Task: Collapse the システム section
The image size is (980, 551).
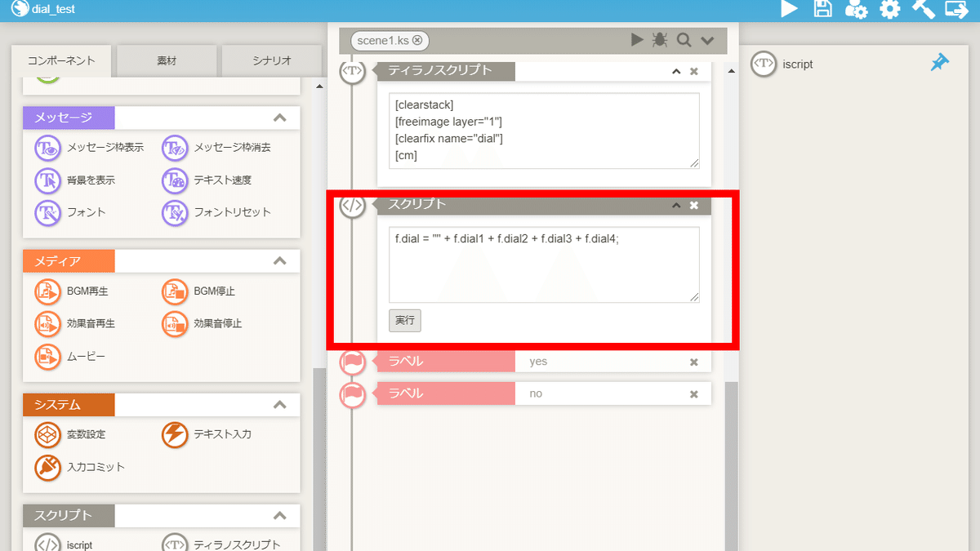Action: coord(280,404)
